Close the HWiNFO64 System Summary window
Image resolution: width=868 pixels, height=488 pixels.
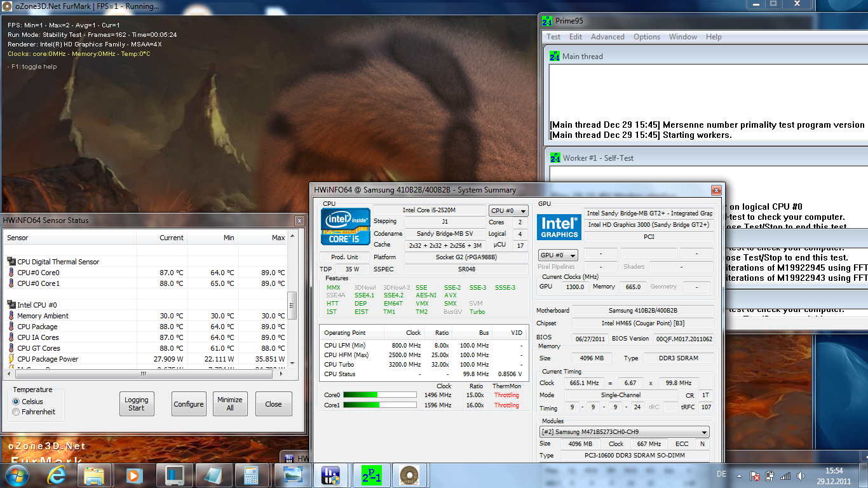(x=716, y=190)
